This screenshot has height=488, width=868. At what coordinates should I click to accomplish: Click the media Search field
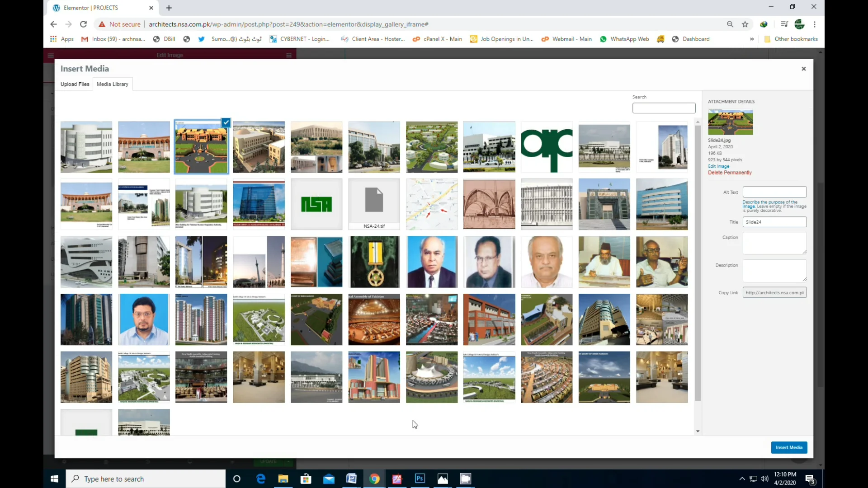coord(664,108)
